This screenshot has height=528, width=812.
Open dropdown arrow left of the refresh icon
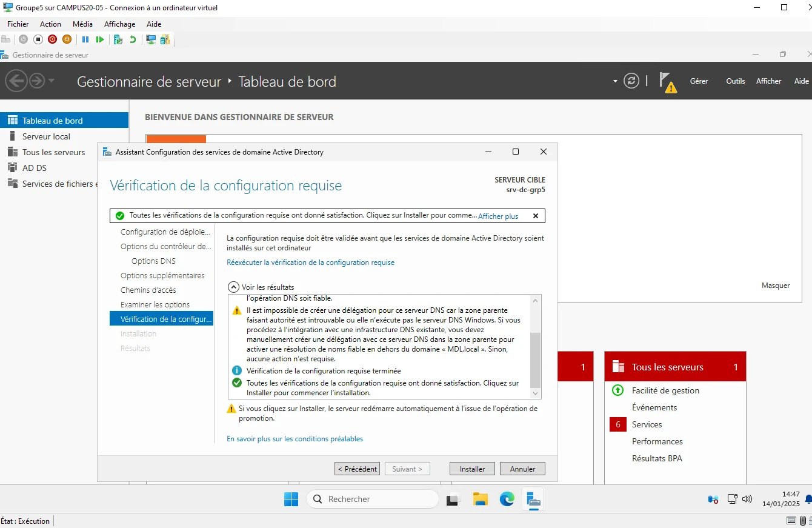pyautogui.click(x=616, y=81)
